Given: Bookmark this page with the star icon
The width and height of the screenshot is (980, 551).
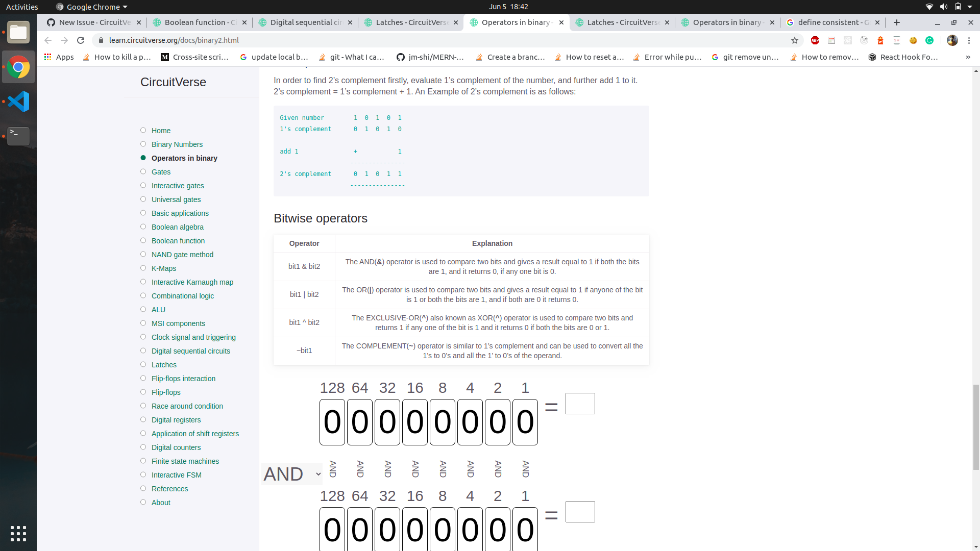Looking at the screenshot, I should point(795,40).
